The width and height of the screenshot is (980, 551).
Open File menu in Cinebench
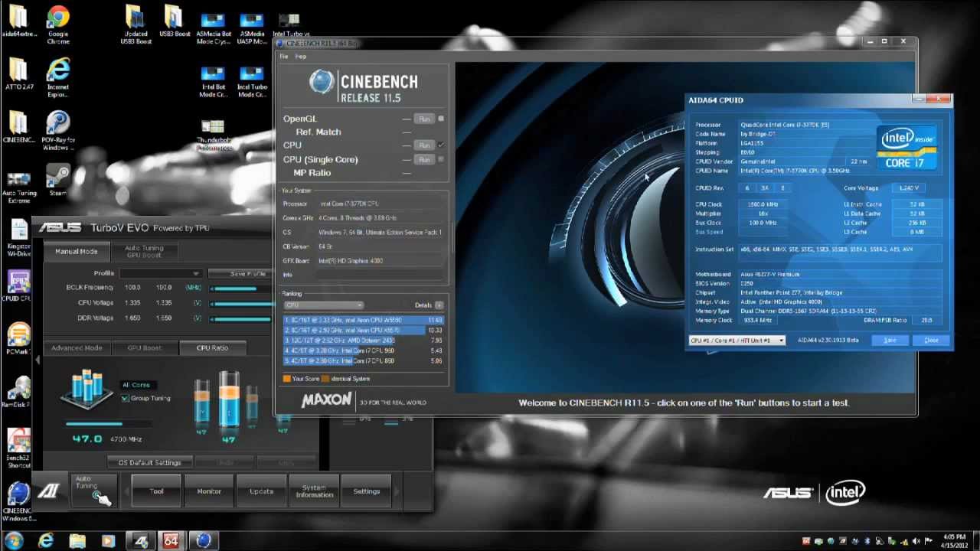(283, 57)
